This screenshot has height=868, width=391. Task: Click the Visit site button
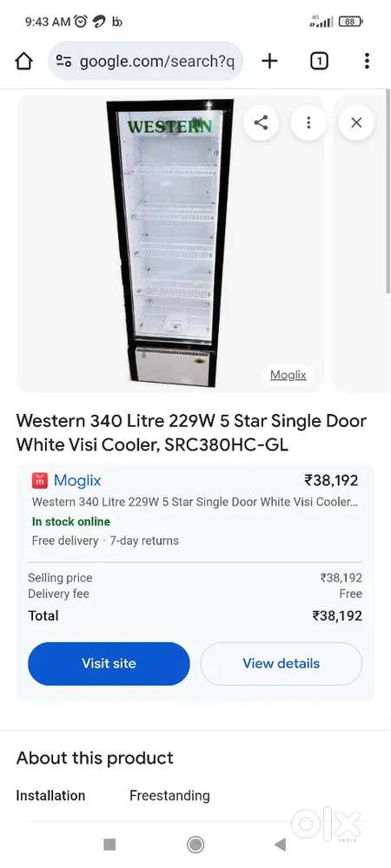109,663
